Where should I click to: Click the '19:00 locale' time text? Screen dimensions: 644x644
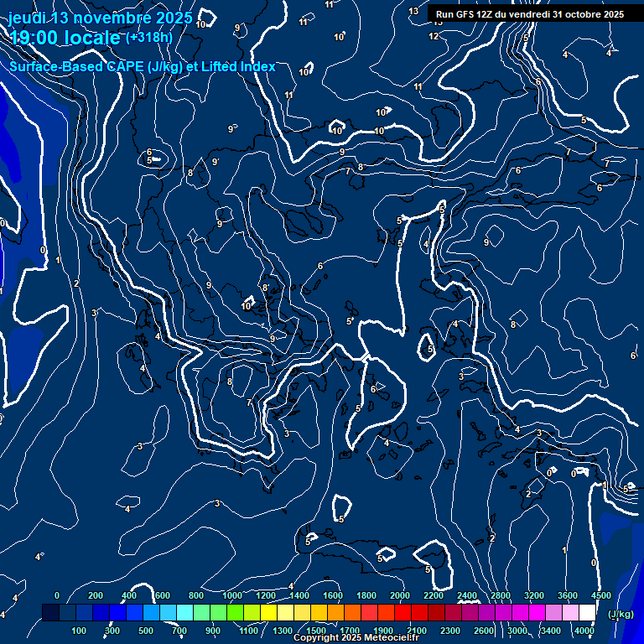(x=65, y=38)
